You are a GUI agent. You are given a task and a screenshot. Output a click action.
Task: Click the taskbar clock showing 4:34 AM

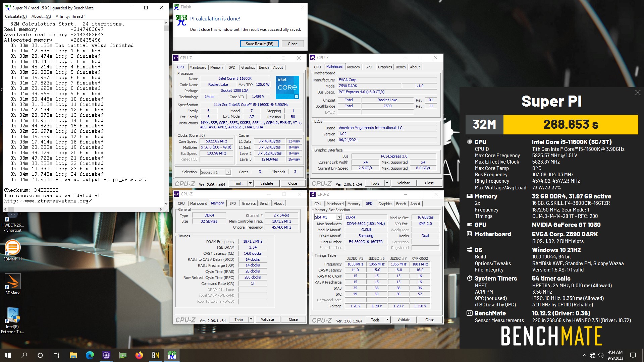pyautogui.click(x=615, y=355)
